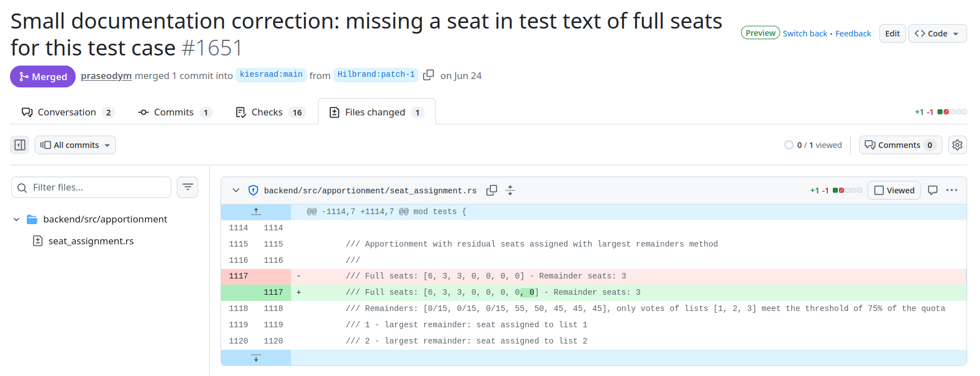The width and height of the screenshot is (980, 376).
Task: Collapse the seat_assignment.rs diff with the chevron
Action: tap(236, 190)
